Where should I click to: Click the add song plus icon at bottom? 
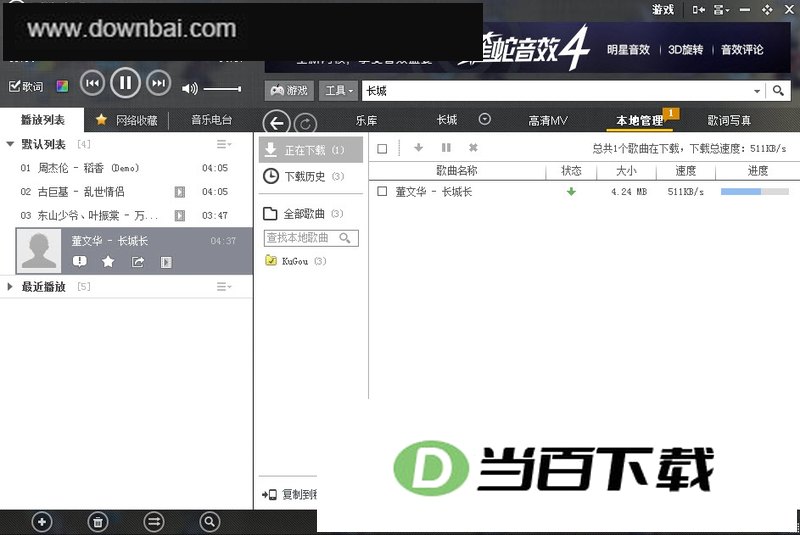(42, 522)
